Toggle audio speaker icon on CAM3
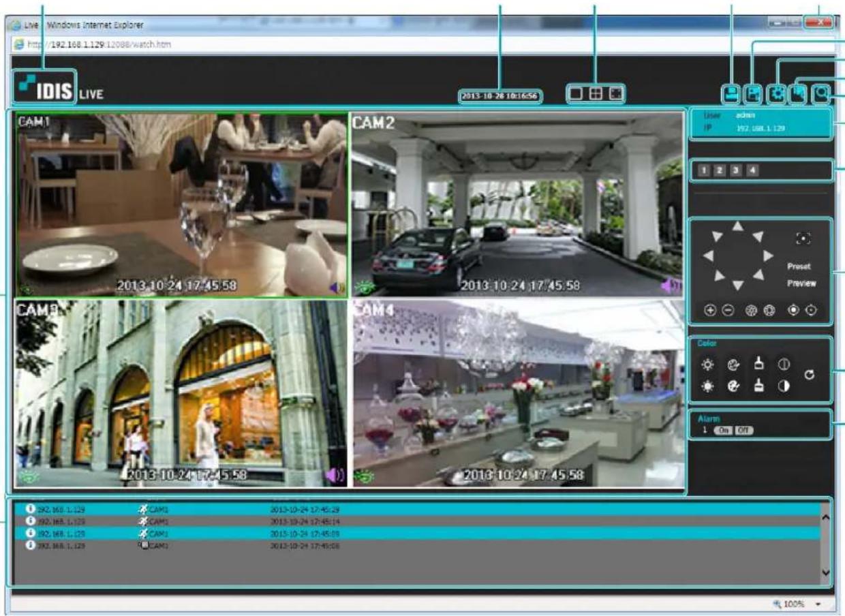The image size is (845, 616). (335, 476)
